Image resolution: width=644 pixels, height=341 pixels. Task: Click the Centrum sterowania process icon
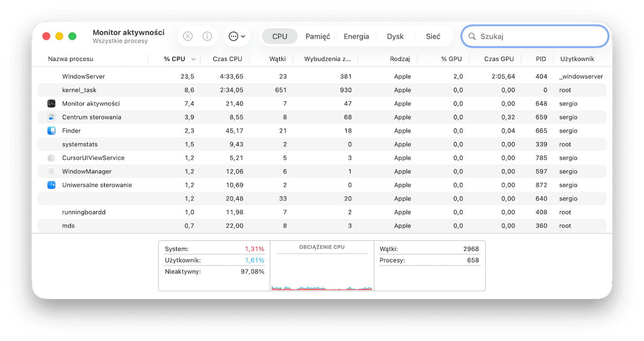51,117
